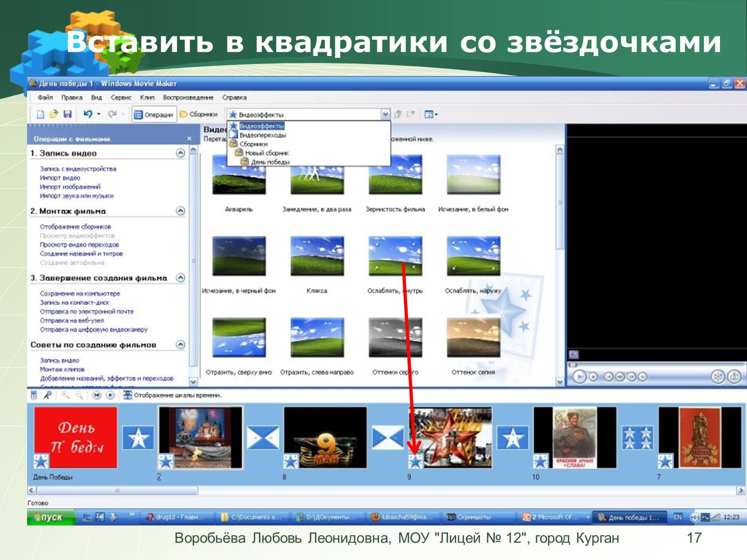Image resolution: width=747 pixels, height=560 pixels.
Task: Collapse the 2. Монтаж фильма section
Action: (x=180, y=211)
